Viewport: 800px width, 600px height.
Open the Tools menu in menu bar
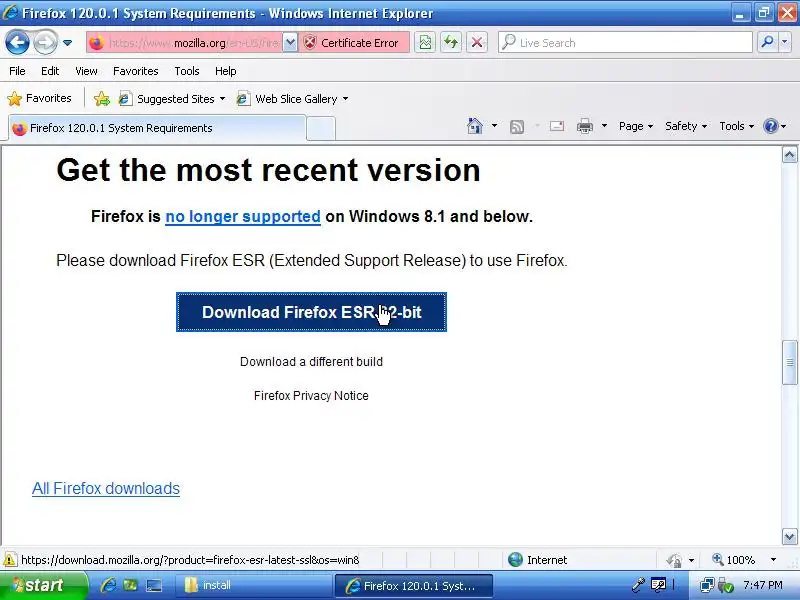pos(187,71)
